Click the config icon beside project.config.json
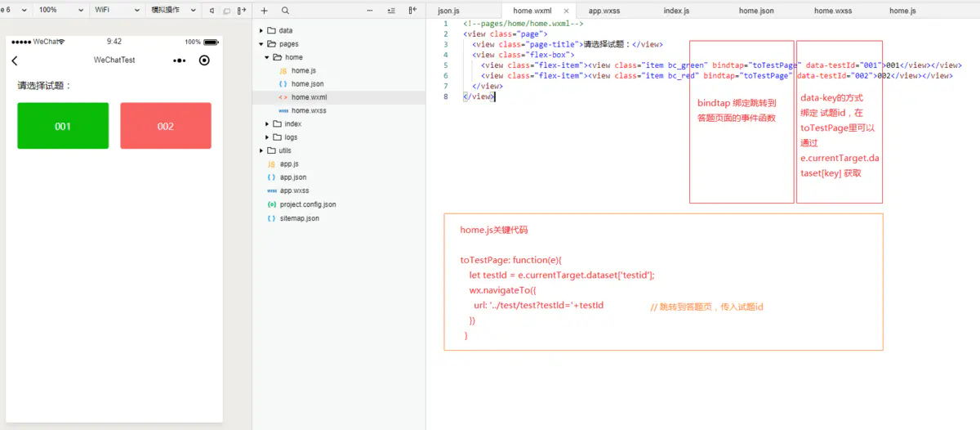Viewport: 980px width, 430px height. (x=271, y=204)
